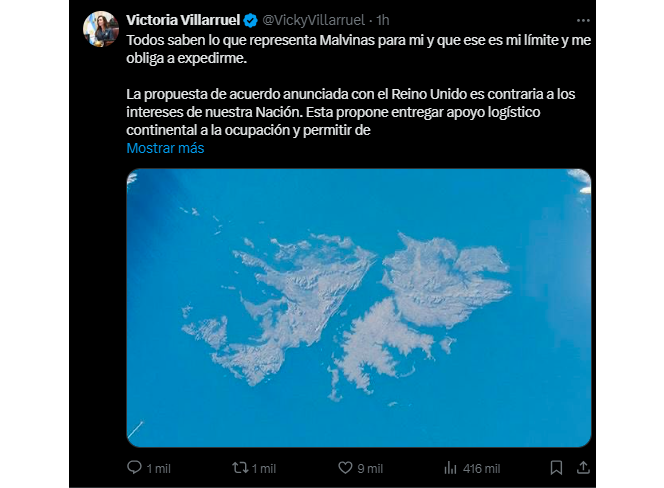This screenshot has height=488, width=664.
Task: Open the Victoria Villarruel display name
Action: coord(183,20)
